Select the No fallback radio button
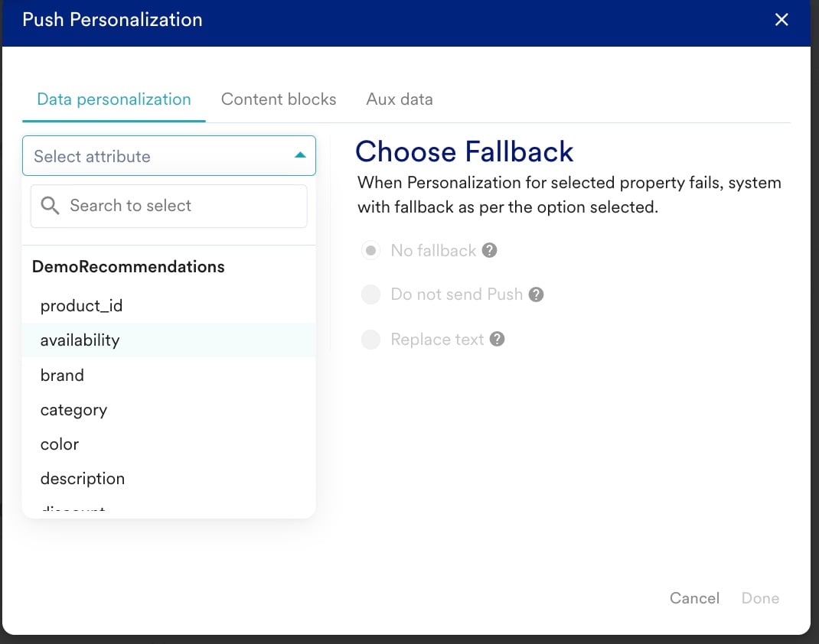 (x=371, y=251)
